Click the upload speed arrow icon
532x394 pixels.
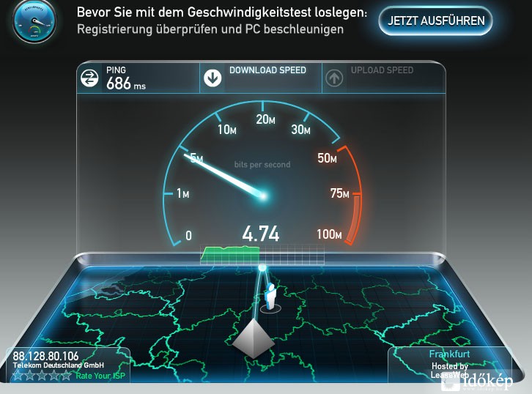pos(334,78)
